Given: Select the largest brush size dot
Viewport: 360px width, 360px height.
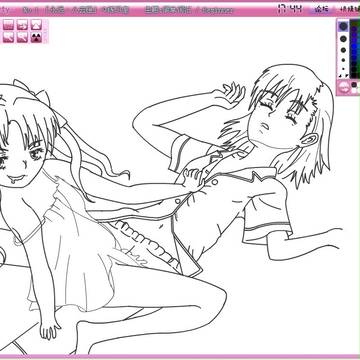Looking at the screenshot, I should click(343, 26).
